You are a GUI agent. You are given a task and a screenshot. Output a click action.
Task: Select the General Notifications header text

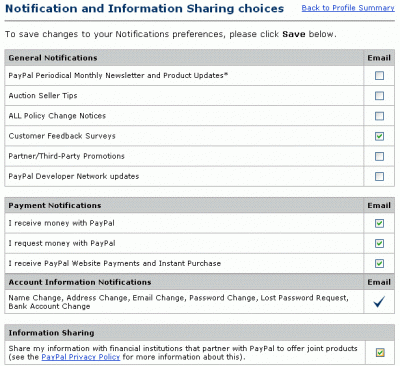53,58
